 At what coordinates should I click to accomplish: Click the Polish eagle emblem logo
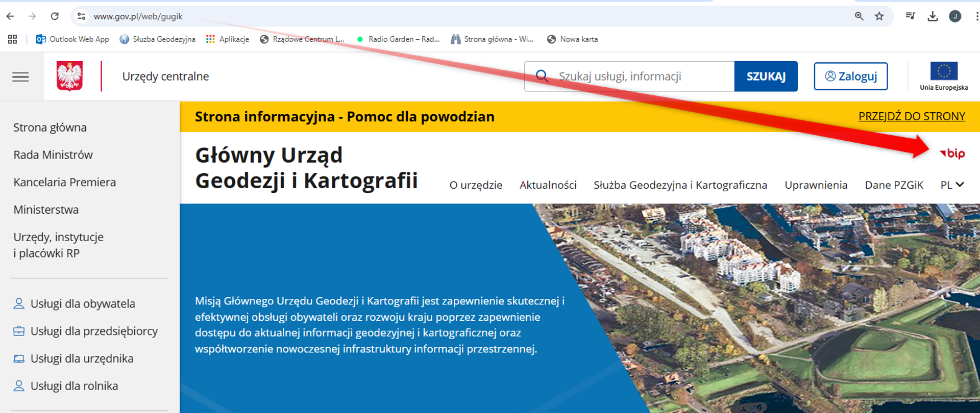tap(69, 76)
